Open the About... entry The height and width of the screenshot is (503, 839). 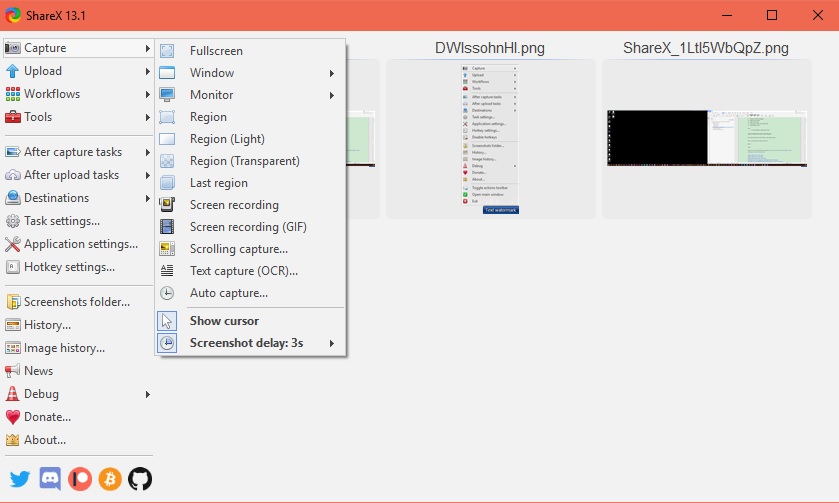coord(78,440)
